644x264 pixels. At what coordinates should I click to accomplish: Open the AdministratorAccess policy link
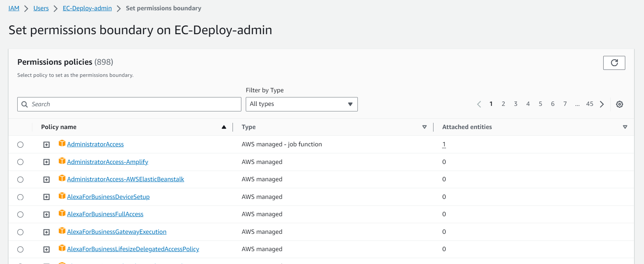pyautogui.click(x=96, y=144)
